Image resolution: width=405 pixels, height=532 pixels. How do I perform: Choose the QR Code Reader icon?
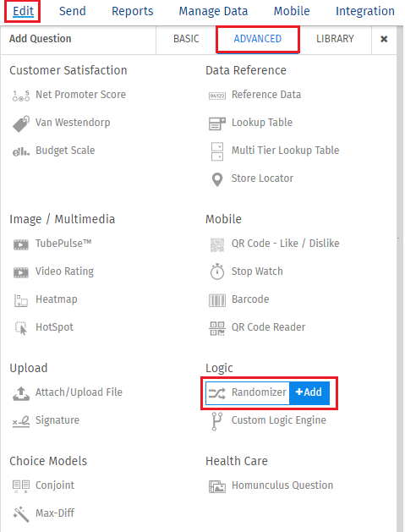[x=217, y=328]
